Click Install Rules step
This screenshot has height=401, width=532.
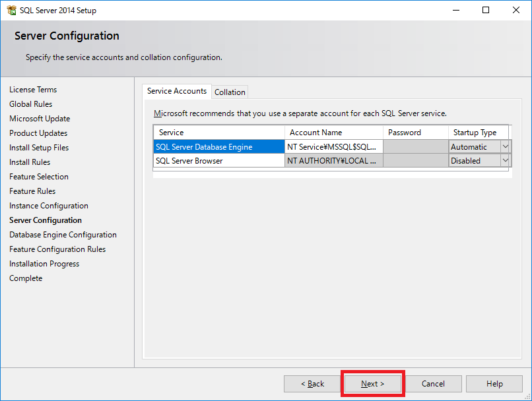pos(30,162)
